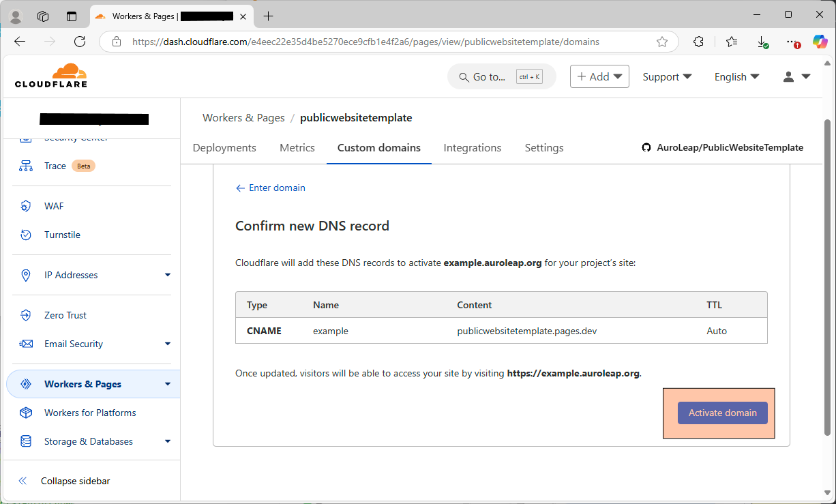The image size is (836, 504).
Task: Click the Email Security envelope icon
Action: click(26, 344)
